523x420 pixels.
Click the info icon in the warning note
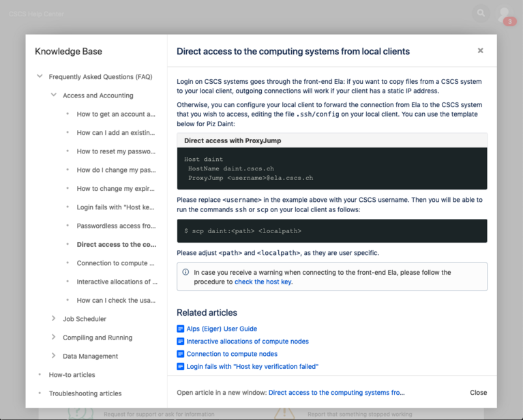[x=185, y=272]
